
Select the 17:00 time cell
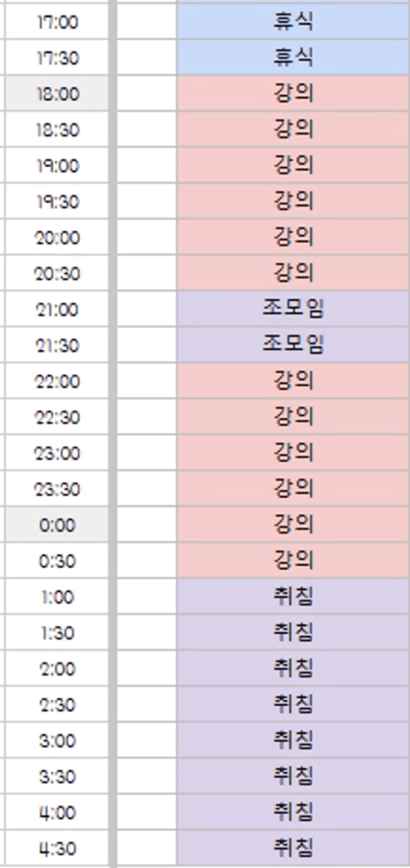[x=57, y=22]
